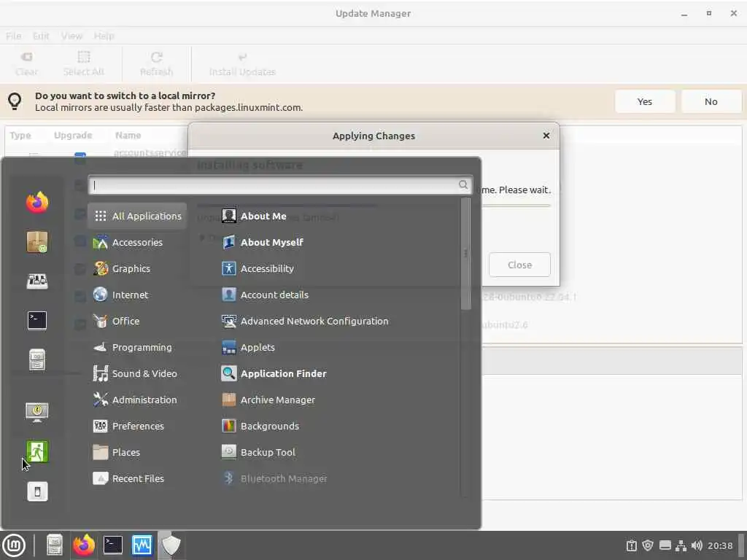This screenshot has height=560, width=747.
Task: Click the applications list scrollbar
Action: 466,253
